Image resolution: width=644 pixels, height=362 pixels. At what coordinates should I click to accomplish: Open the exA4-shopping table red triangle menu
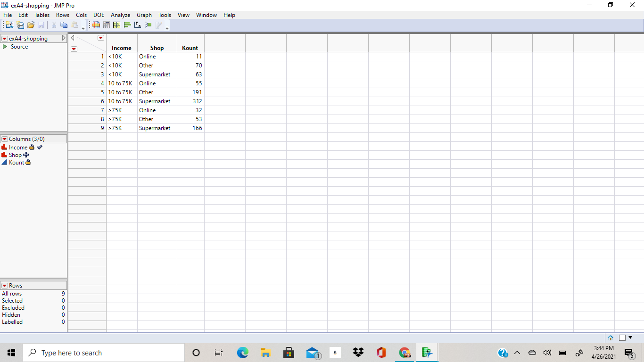click(x=5, y=39)
